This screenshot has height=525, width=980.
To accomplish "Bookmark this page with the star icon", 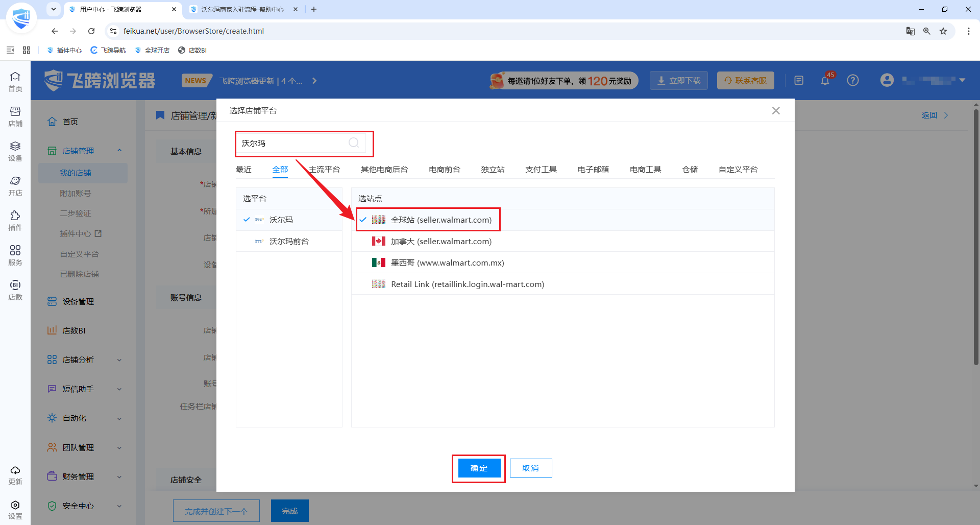I will coord(943,31).
